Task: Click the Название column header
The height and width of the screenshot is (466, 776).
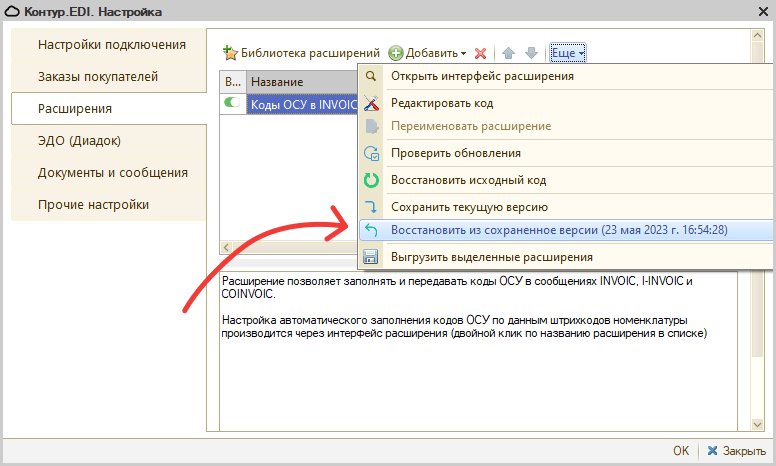Action: coord(302,82)
